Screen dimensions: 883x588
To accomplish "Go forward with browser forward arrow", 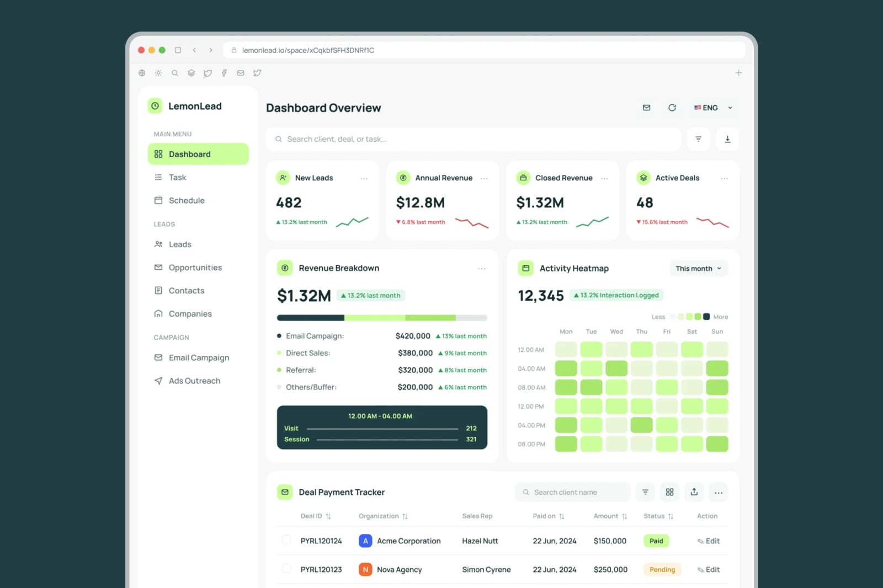I will (x=211, y=50).
